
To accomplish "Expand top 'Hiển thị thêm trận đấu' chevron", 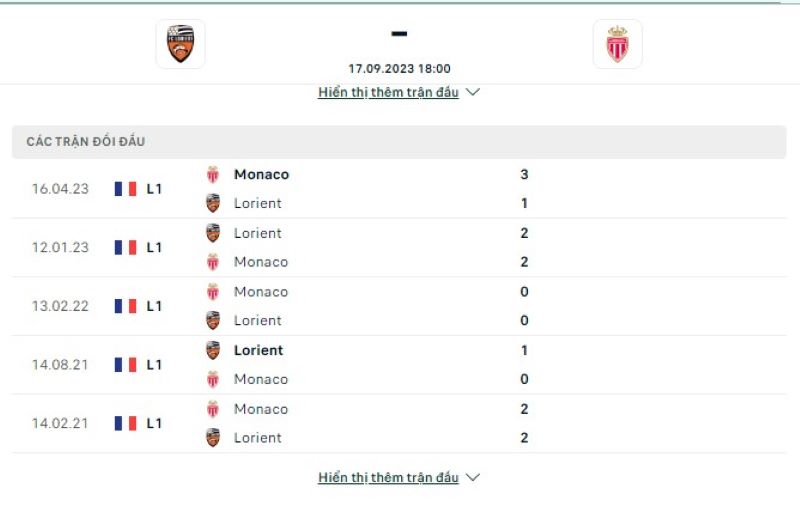I will click(x=473, y=92).
